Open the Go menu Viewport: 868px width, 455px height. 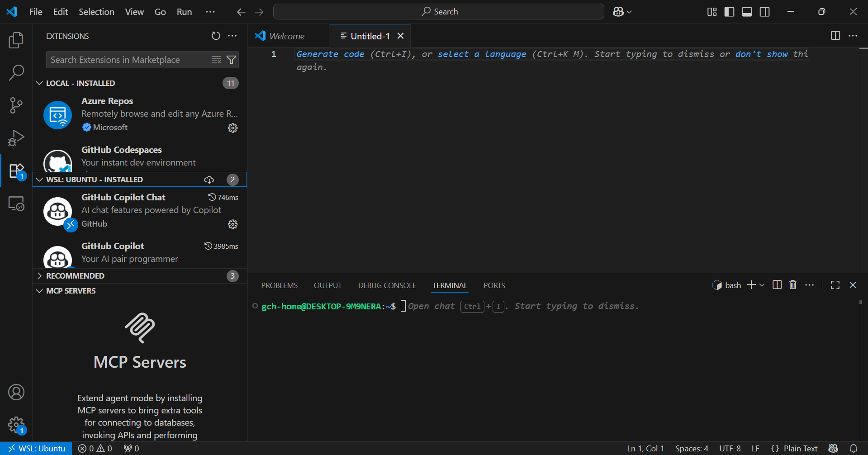(160, 12)
